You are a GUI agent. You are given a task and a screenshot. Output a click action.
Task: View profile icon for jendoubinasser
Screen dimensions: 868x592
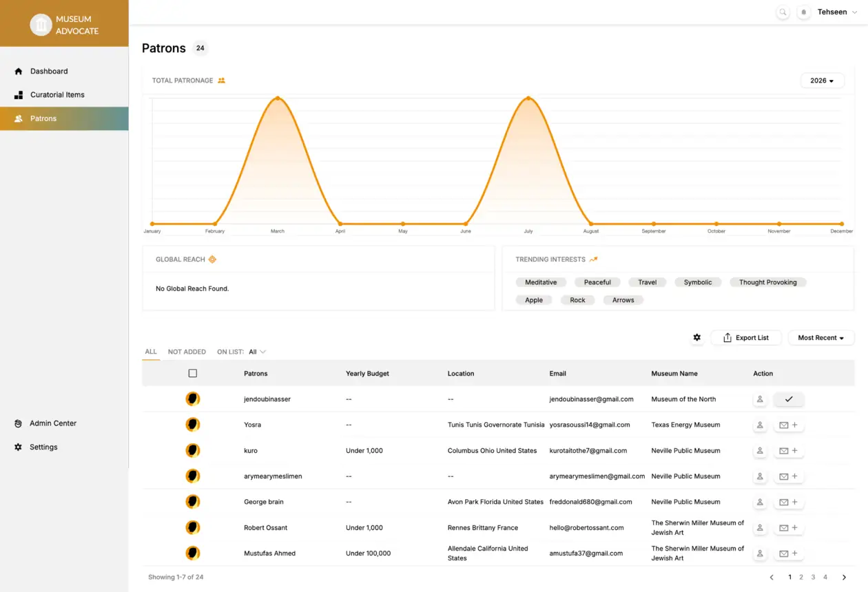(760, 399)
